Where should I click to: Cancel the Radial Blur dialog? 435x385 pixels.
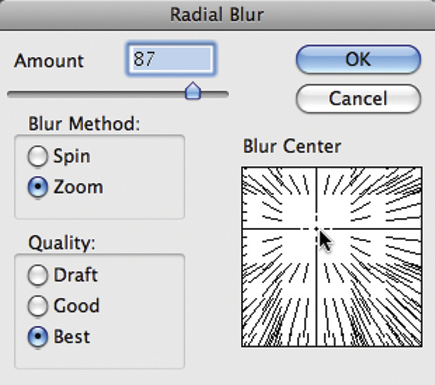[358, 99]
